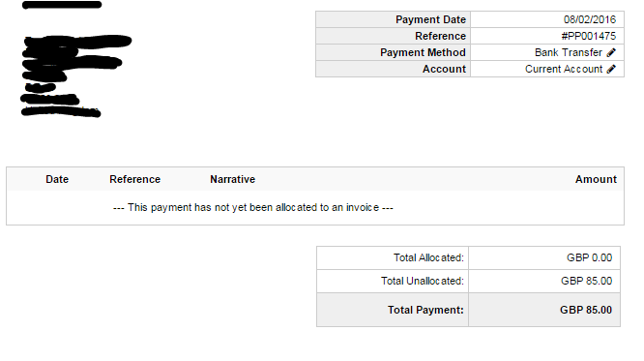This screenshot has width=644, height=361.
Task: Select the Current Account value
Action: coord(564,69)
